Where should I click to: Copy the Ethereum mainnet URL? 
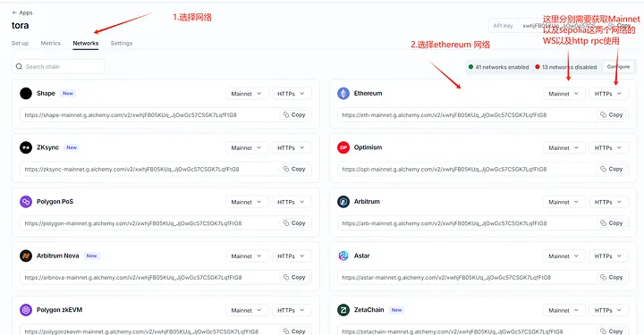pos(612,115)
